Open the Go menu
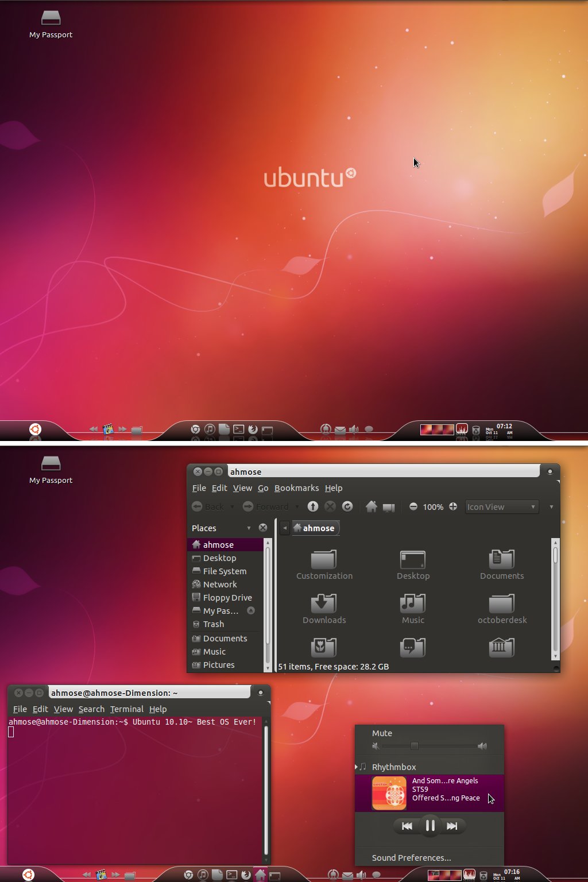 [263, 488]
